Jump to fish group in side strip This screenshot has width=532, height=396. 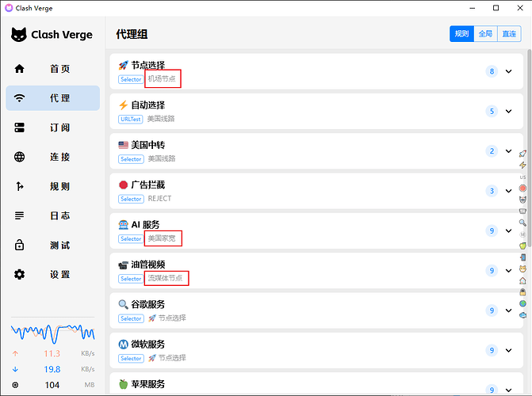tap(522, 315)
